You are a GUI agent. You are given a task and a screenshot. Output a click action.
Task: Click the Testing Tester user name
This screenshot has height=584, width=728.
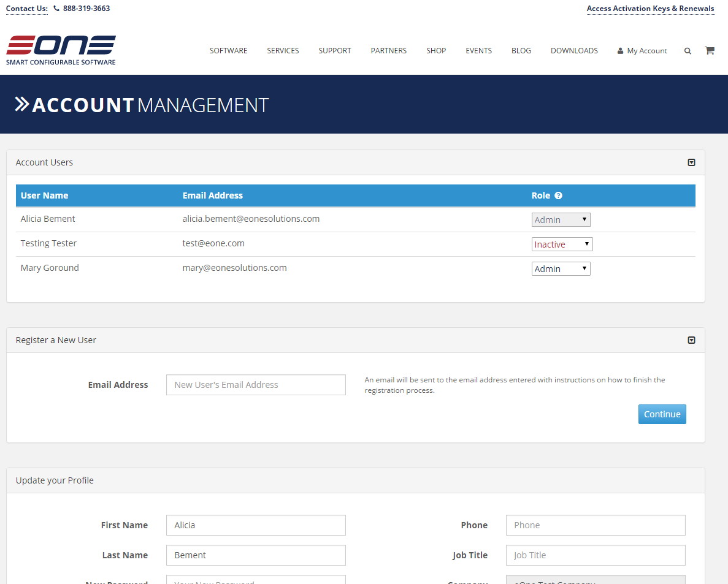pos(48,243)
